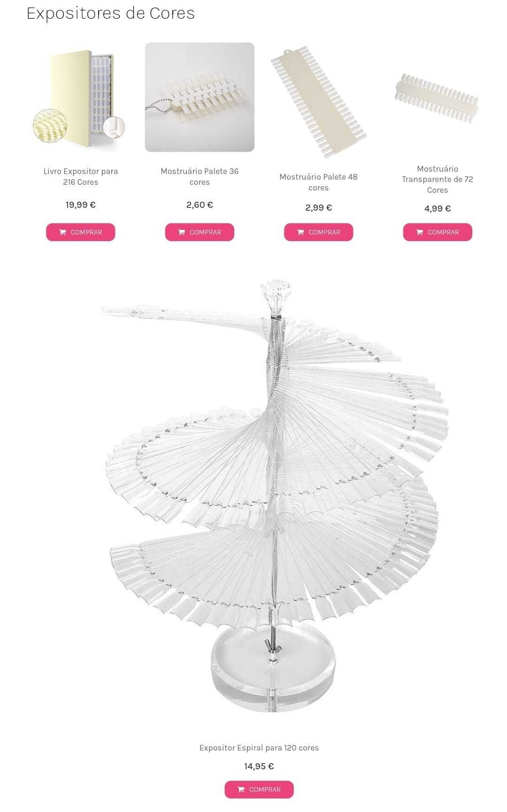The image size is (507, 812).
Task: Open Mostruário Palete 48 cores title link
Action: tap(319, 182)
